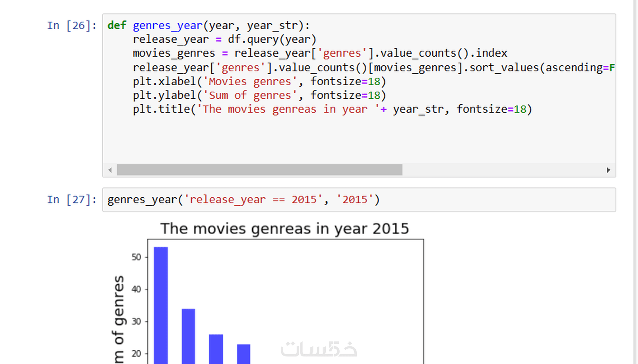The height and width of the screenshot is (364, 638).
Task: Click the empty scrollbar track right of the thumb
Action: [503, 170]
